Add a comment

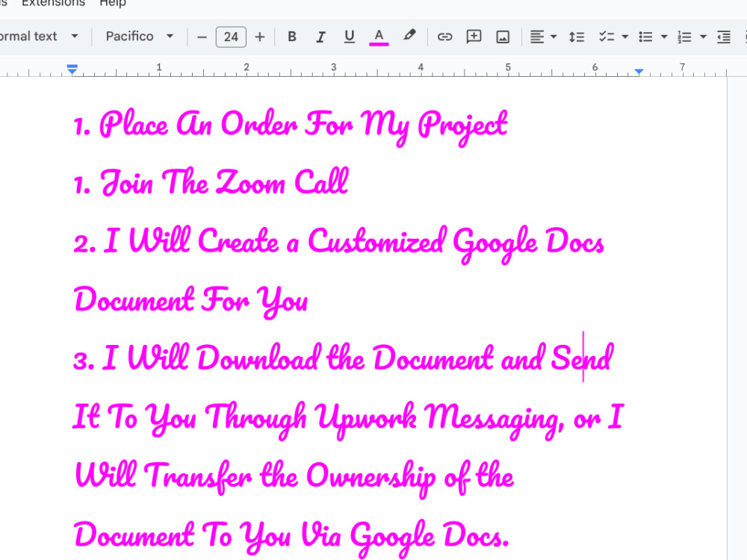click(x=474, y=37)
